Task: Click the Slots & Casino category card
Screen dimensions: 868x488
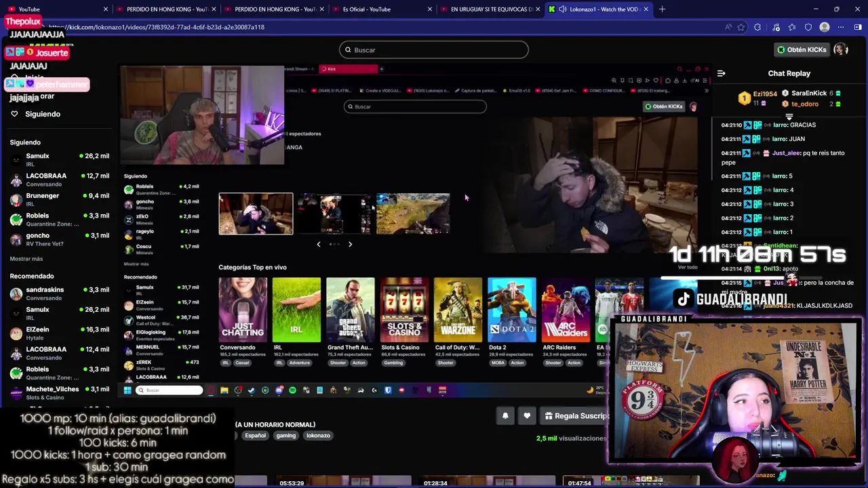Action: pyautogui.click(x=404, y=310)
